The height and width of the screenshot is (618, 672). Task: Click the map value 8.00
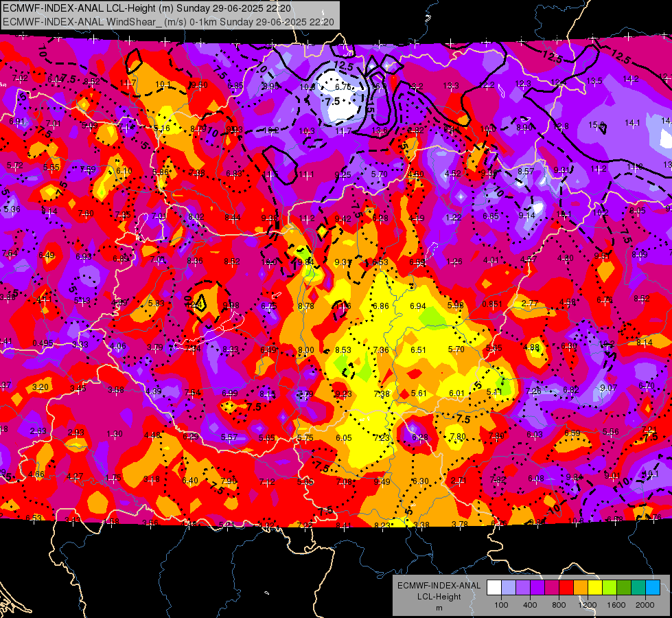(x=306, y=350)
